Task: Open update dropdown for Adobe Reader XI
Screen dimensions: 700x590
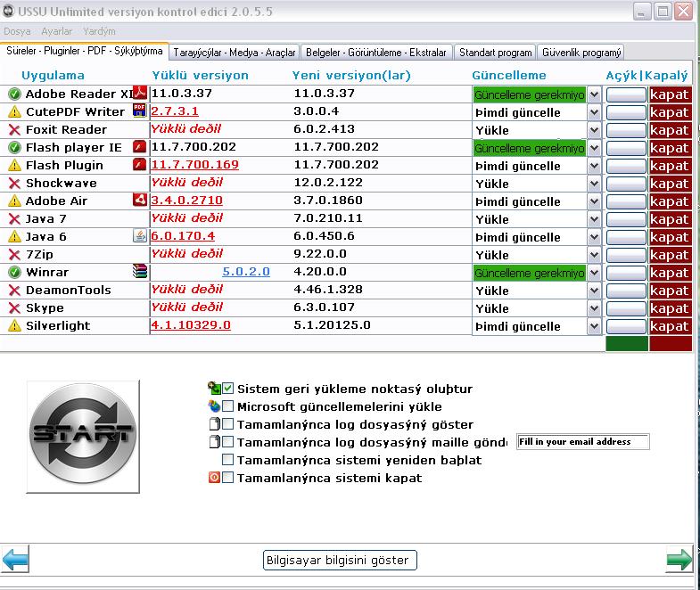Action: pyautogui.click(x=594, y=94)
